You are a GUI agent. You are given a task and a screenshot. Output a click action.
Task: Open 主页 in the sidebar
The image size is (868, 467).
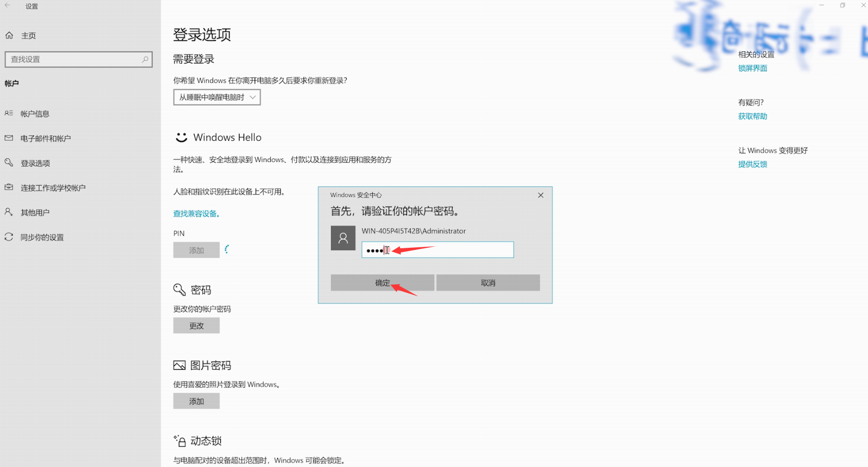[29, 35]
